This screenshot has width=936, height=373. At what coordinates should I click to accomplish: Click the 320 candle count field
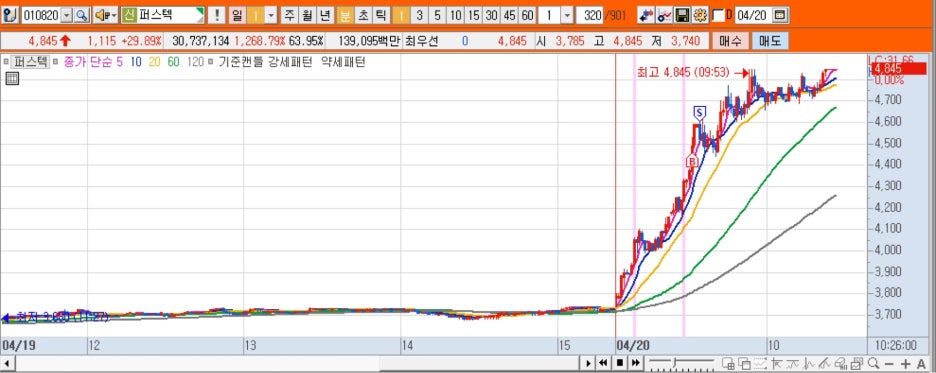590,15
